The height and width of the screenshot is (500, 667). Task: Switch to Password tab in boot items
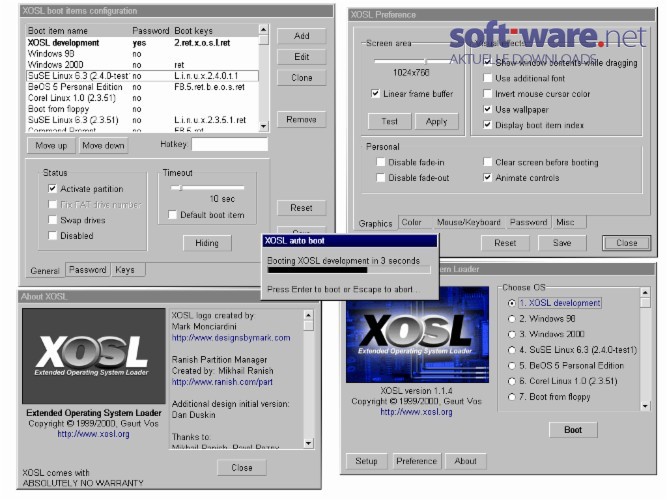(88, 270)
